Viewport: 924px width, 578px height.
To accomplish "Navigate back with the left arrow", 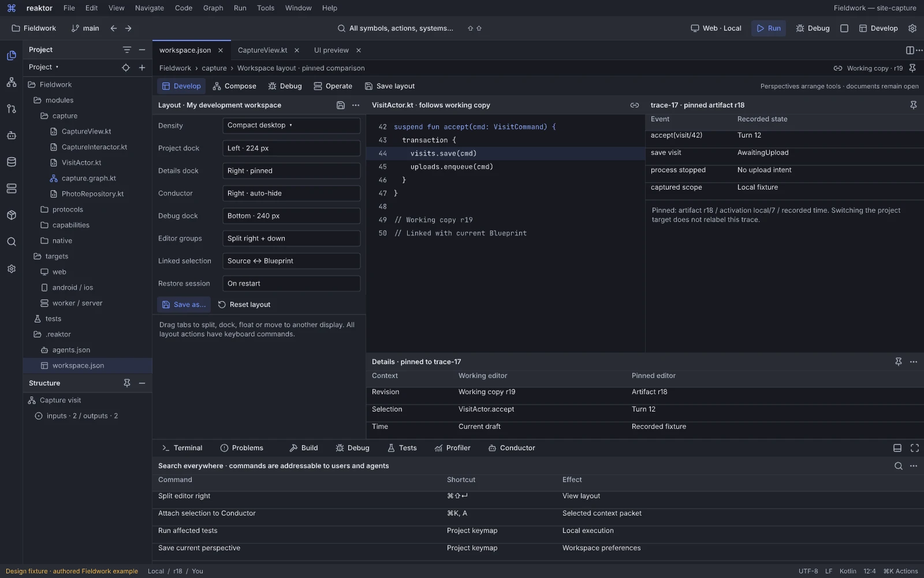I will click(114, 28).
